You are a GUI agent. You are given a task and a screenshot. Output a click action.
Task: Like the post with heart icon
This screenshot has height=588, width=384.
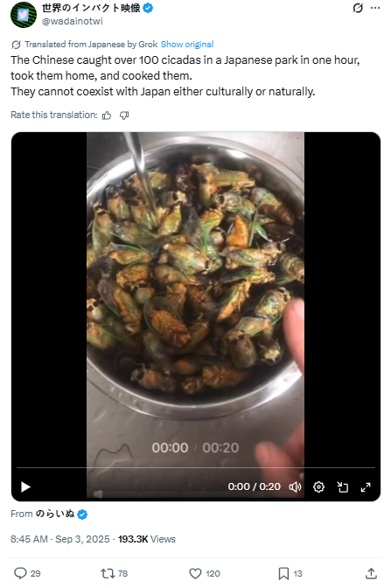pyautogui.click(x=195, y=573)
